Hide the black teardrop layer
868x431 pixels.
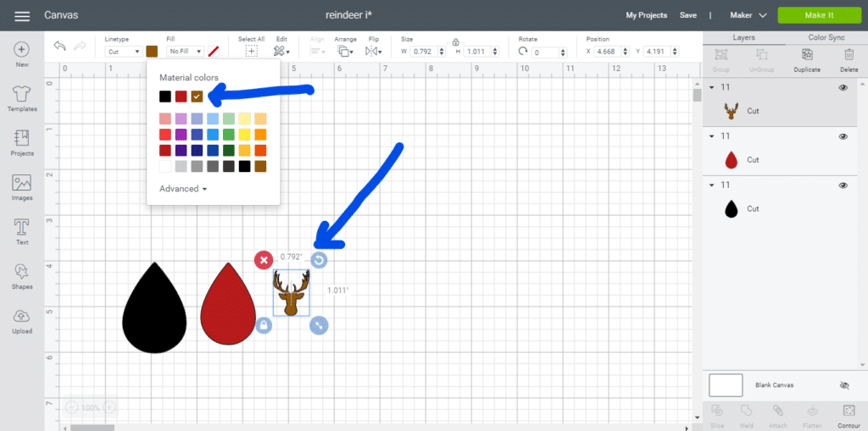[843, 185]
